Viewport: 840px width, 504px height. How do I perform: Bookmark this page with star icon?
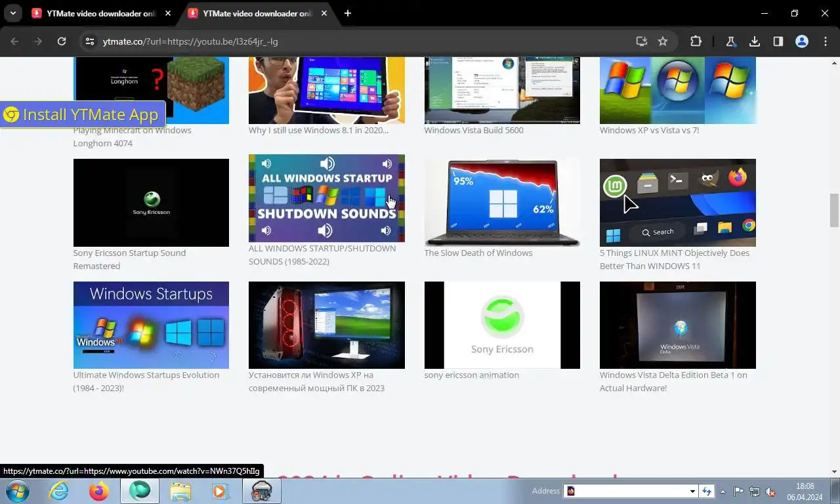tap(663, 41)
